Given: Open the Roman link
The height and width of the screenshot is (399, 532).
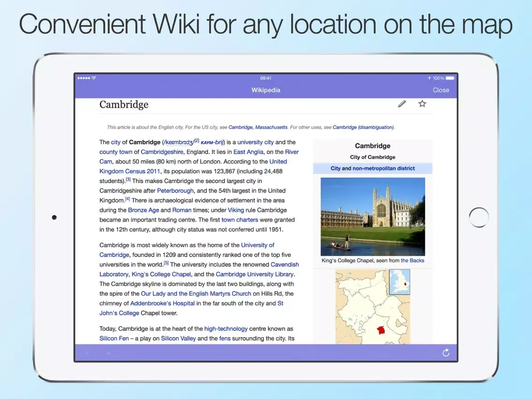Looking at the screenshot, I should [x=182, y=210].
